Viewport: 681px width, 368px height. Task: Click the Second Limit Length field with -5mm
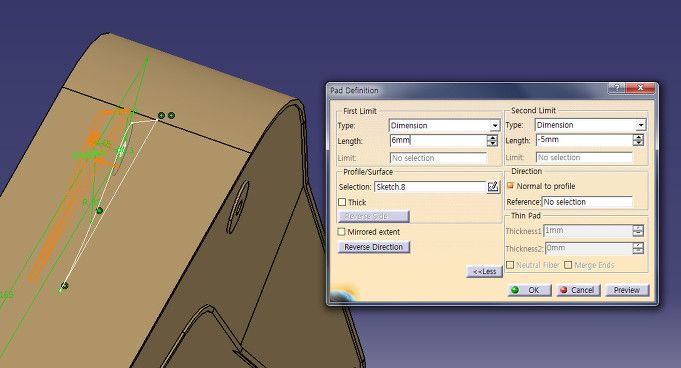coord(584,140)
